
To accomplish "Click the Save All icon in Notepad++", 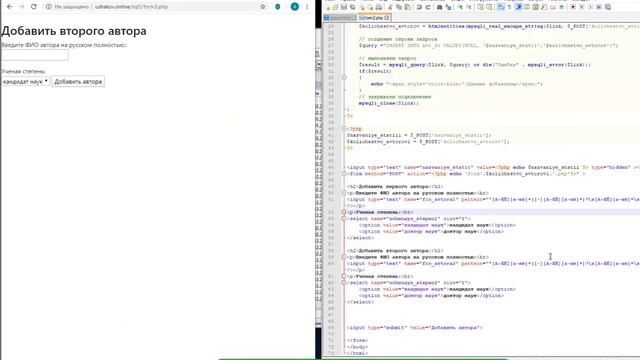I will 353,7.
